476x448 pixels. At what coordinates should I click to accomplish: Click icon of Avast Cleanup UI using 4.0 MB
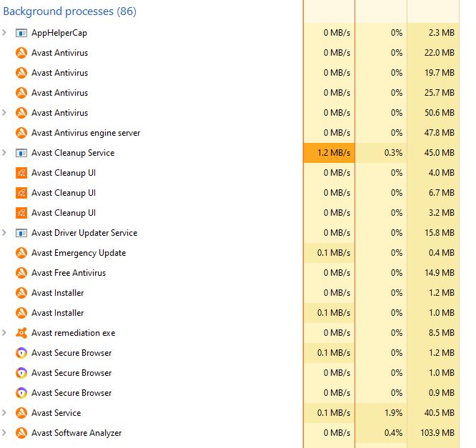coord(21,173)
